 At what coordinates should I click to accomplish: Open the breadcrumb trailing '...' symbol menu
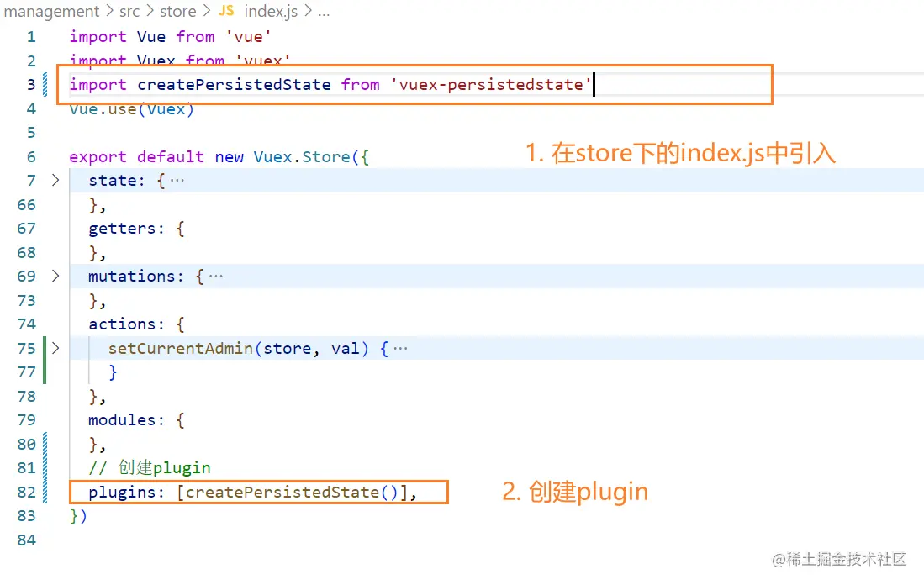324,12
